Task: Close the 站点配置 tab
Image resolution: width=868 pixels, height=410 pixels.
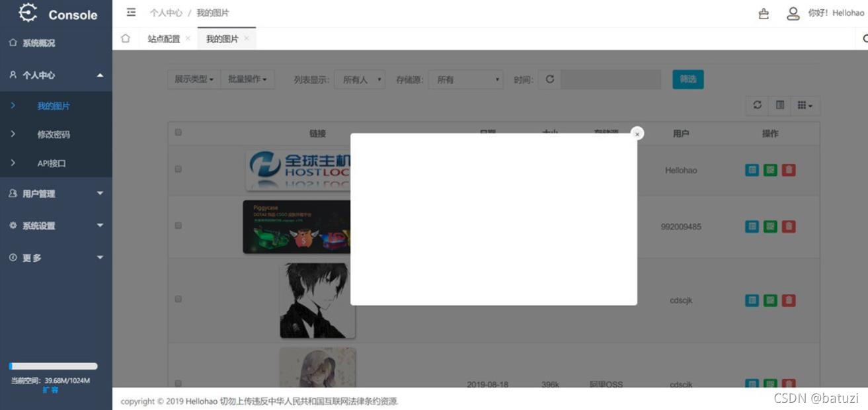Action: (x=188, y=38)
